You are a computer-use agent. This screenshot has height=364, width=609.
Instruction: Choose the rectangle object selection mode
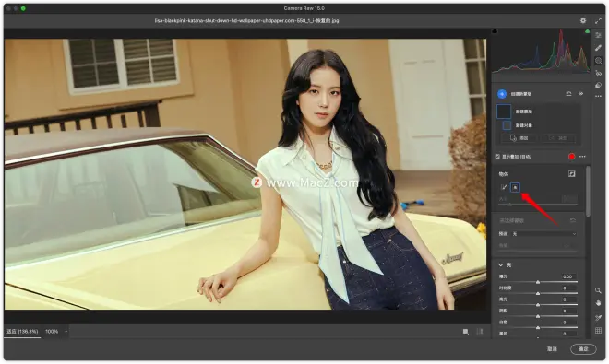(x=515, y=187)
